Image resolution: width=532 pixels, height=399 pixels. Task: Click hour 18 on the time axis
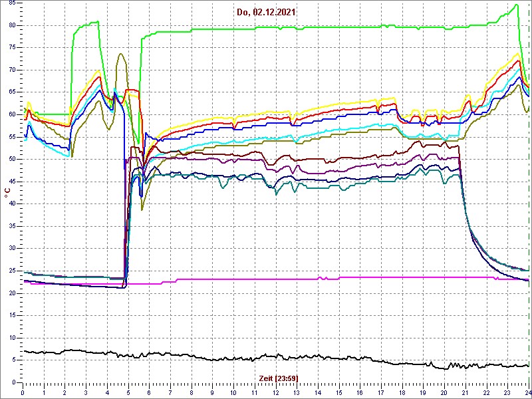pos(402,393)
